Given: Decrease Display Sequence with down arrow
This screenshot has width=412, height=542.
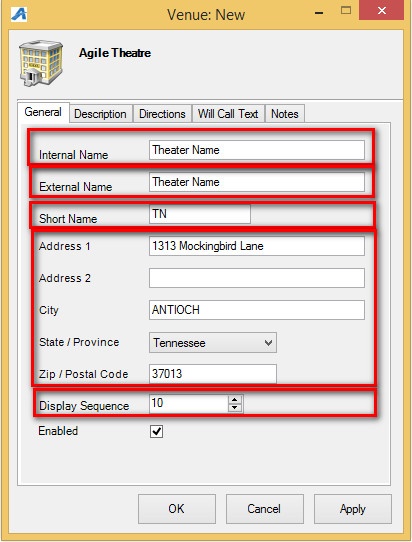Looking at the screenshot, I should point(235,408).
